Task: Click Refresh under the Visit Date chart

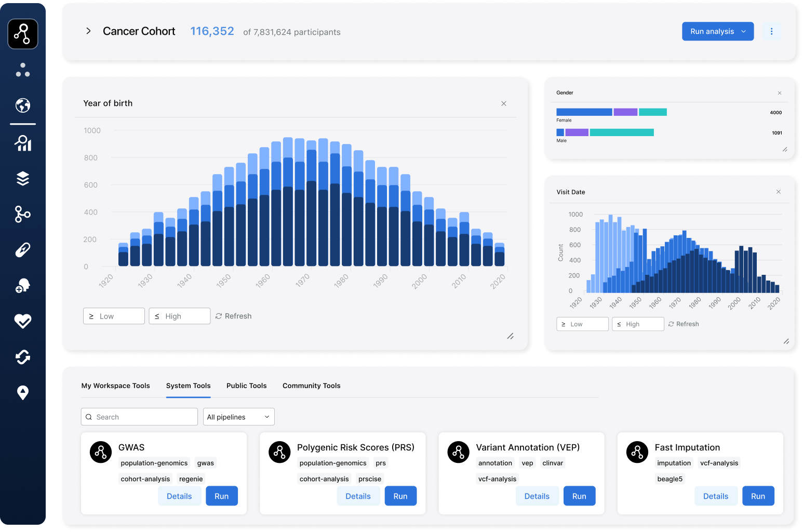Action: [x=683, y=324]
